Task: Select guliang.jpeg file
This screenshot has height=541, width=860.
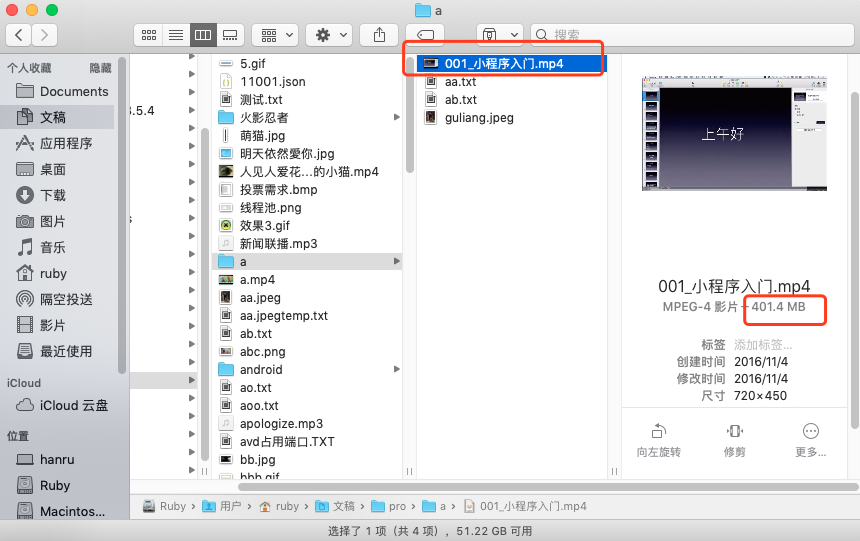Action: tap(479, 118)
